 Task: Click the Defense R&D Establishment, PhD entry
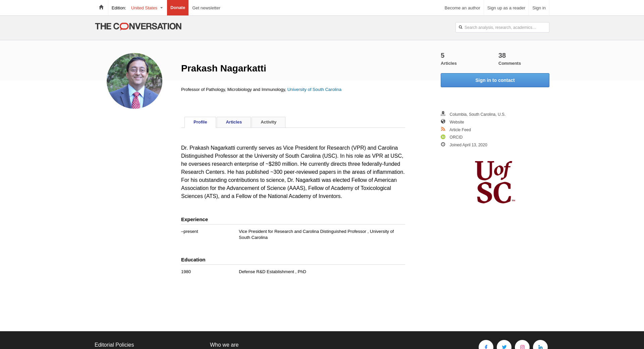pyautogui.click(x=272, y=272)
